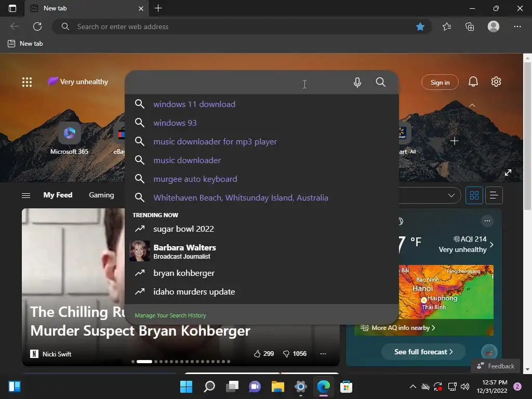Click the Feedback button

[x=495, y=366]
